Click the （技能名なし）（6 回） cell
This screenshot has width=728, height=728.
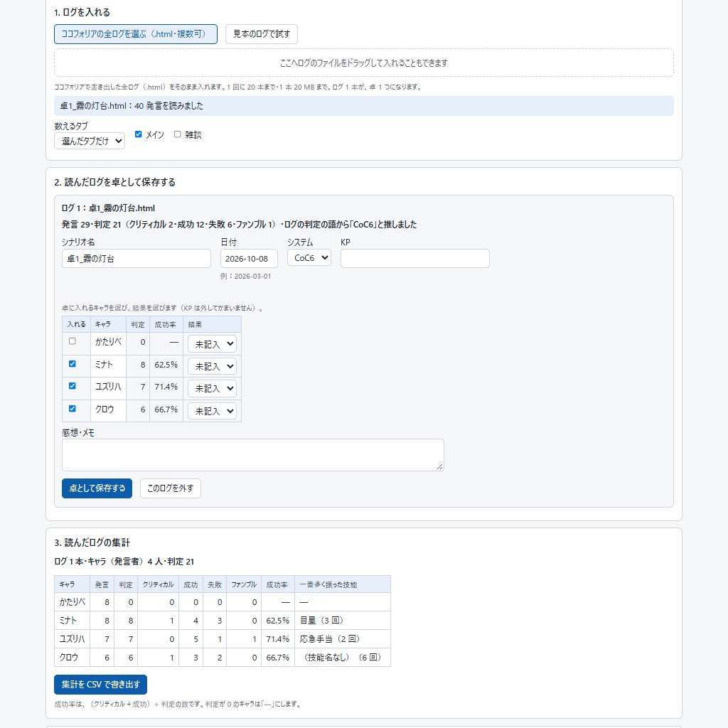(343, 658)
